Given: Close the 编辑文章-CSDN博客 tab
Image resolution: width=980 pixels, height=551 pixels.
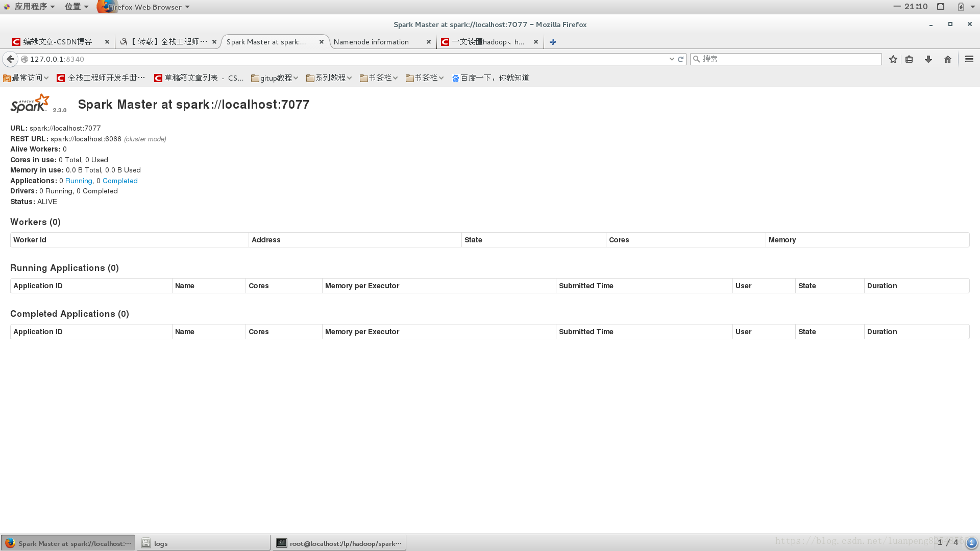Looking at the screenshot, I should 107,42.
